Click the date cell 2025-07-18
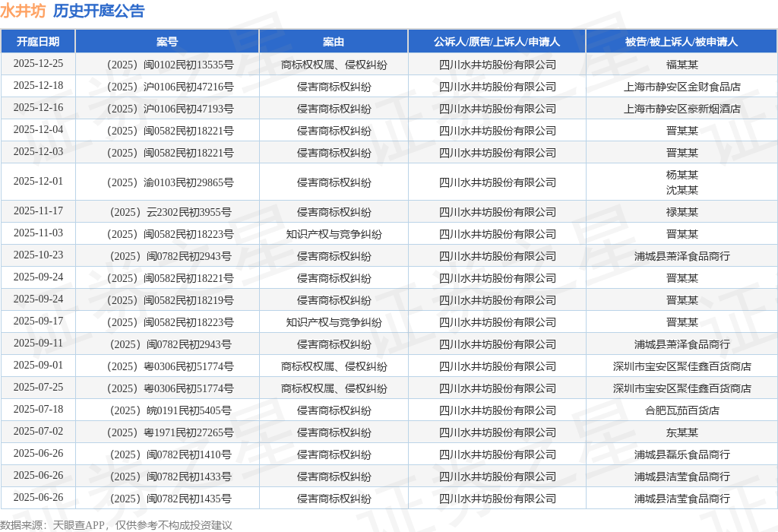The width and height of the screenshot is (778, 532). (38, 409)
